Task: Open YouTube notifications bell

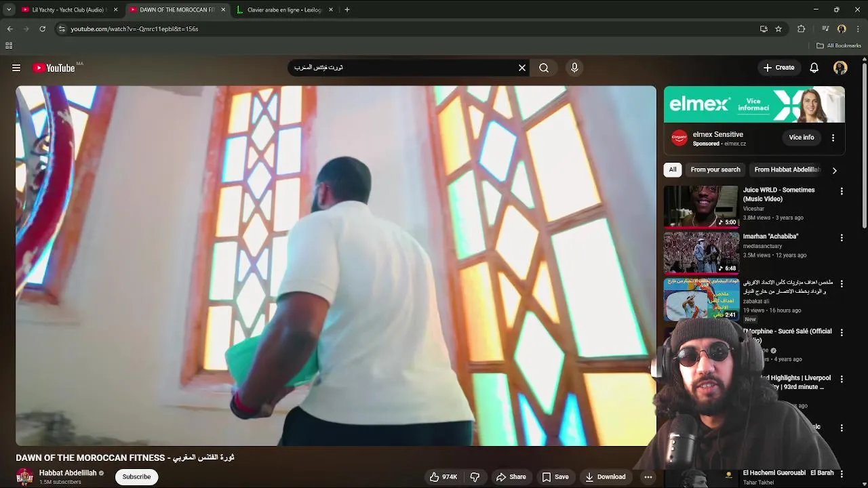Action: [x=814, y=68]
